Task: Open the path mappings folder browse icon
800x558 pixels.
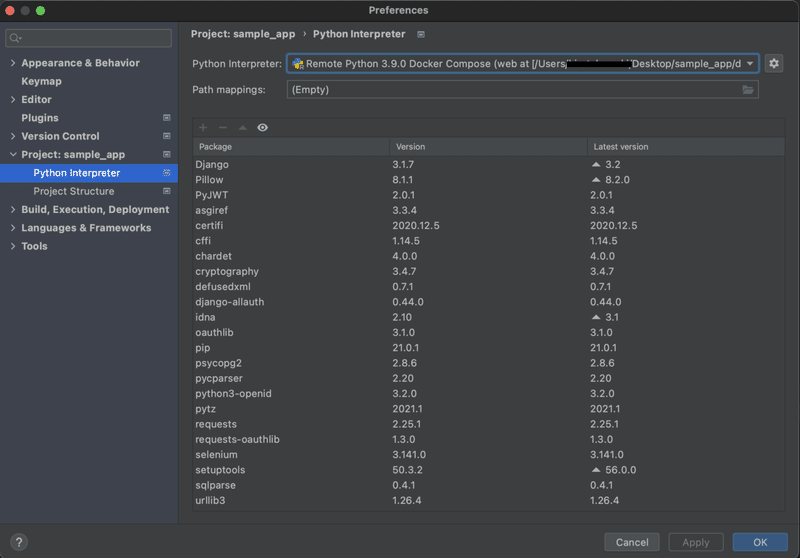Action: 748,90
